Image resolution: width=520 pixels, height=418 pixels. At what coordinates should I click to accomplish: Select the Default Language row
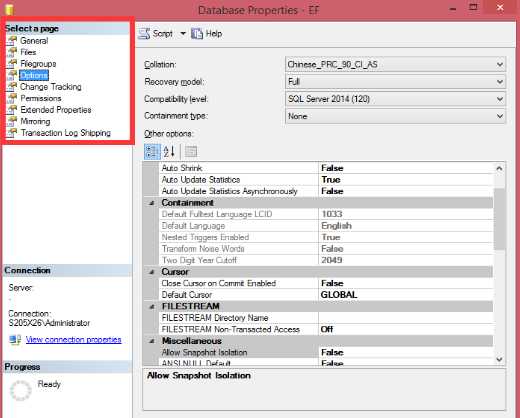pyautogui.click(x=326, y=226)
